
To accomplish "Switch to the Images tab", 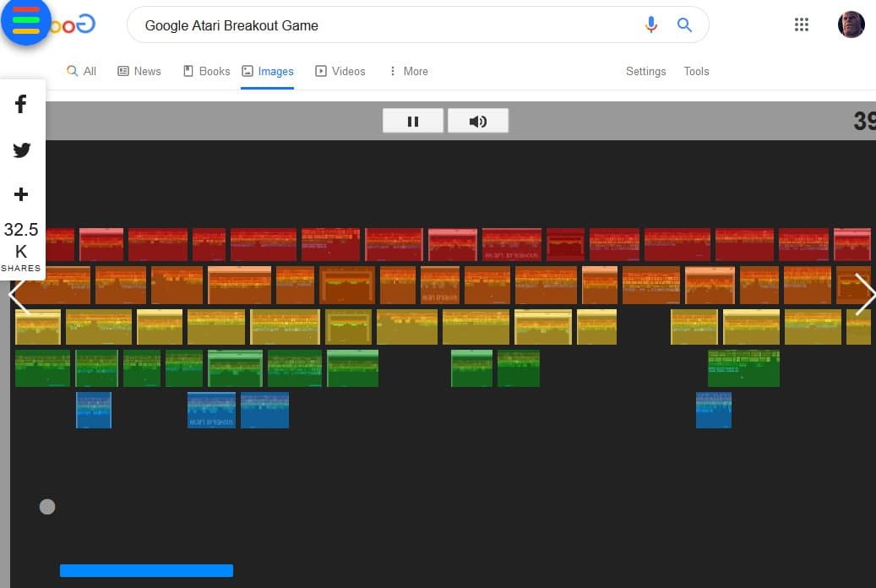I will click(x=268, y=71).
